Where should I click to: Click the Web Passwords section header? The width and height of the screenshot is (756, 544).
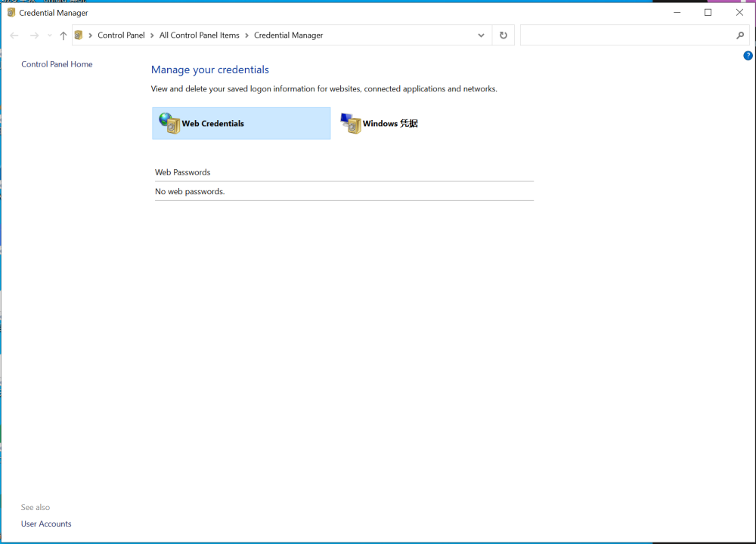(x=183, y=172)
